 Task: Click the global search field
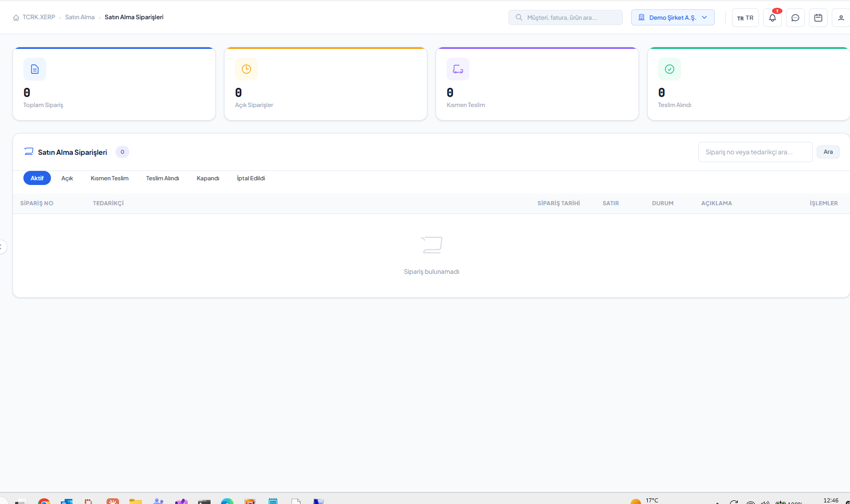click(x=566, y=18)
